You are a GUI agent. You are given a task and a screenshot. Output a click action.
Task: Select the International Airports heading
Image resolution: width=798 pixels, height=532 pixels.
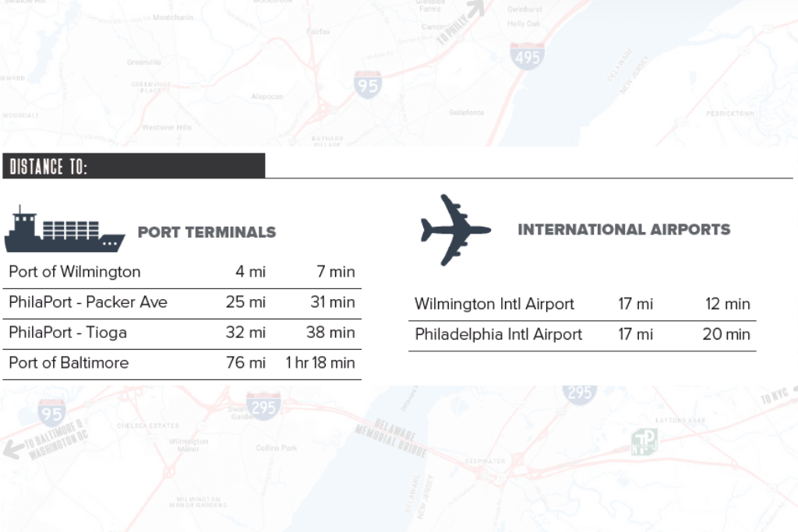pyautogui.click(x=623, y=230)
